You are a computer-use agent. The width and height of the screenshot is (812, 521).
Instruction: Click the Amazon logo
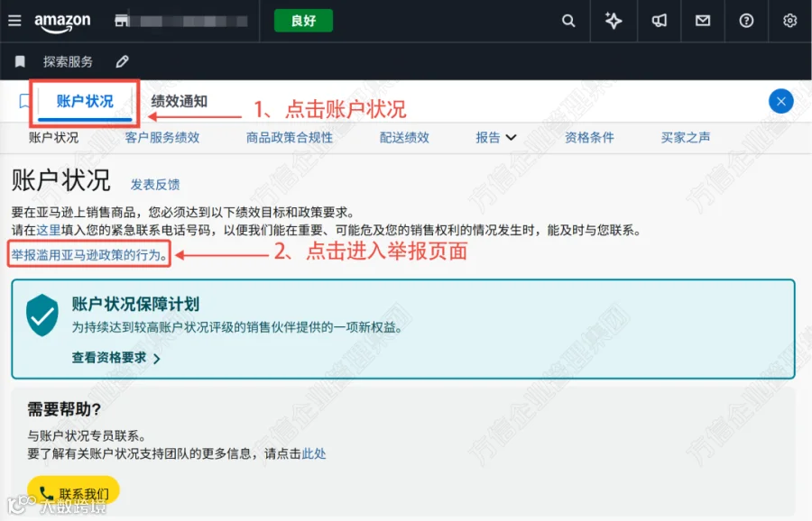[x=62, y=23]
